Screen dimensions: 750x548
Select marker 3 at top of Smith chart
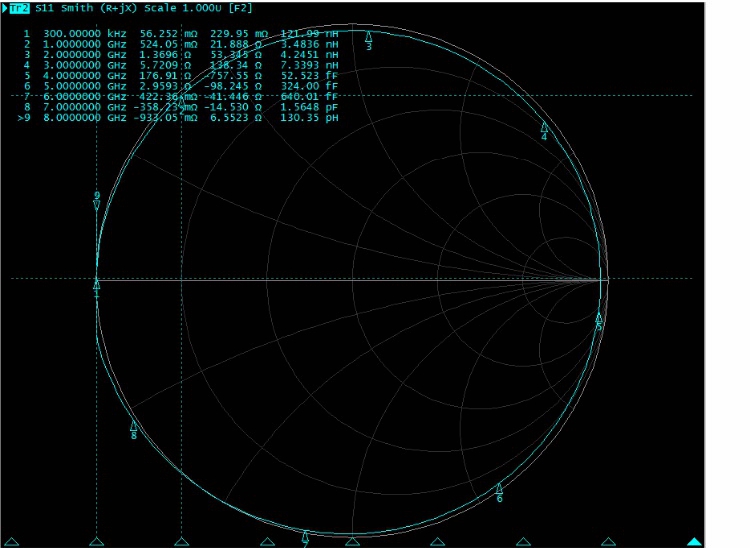368,41
